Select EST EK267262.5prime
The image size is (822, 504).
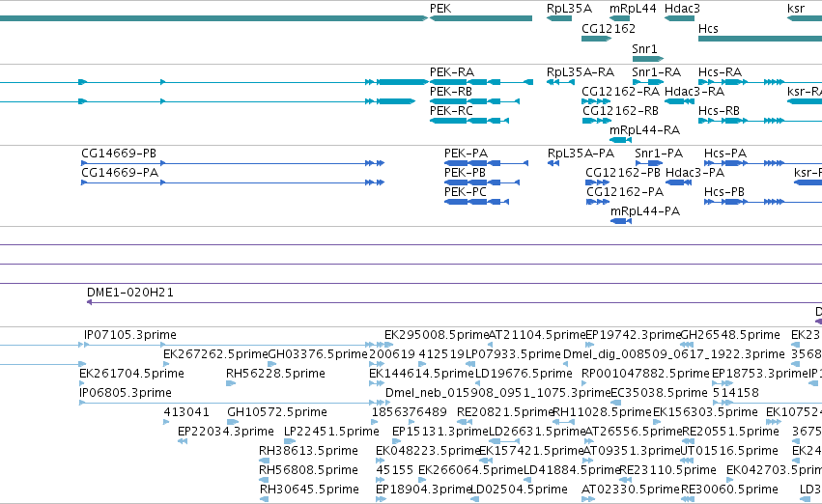point(215,354)
